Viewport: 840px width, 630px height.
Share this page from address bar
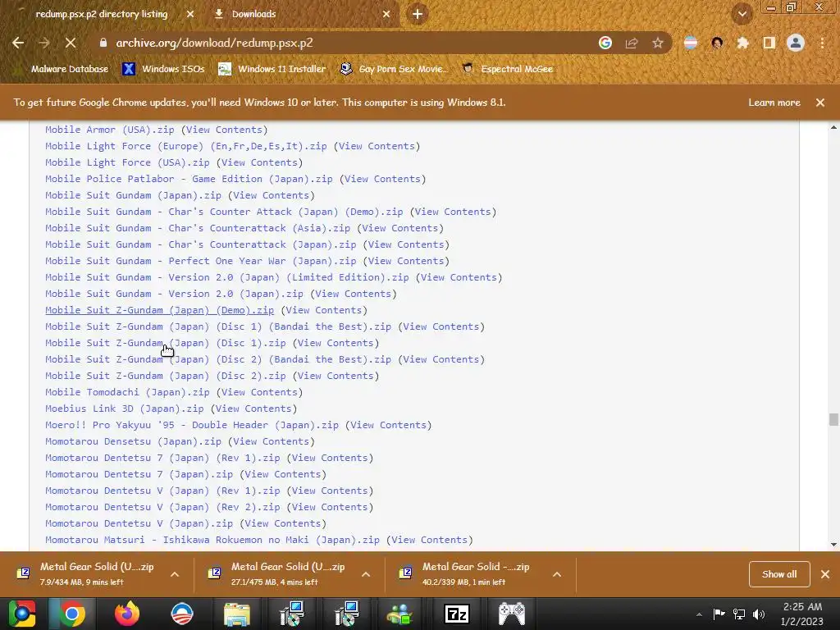pyautogui.click(x=632, y=43)
